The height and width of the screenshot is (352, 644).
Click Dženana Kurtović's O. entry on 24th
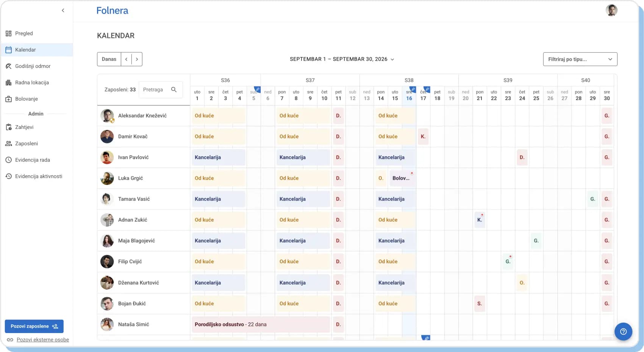pyautogui.click(x=522, y=283)
